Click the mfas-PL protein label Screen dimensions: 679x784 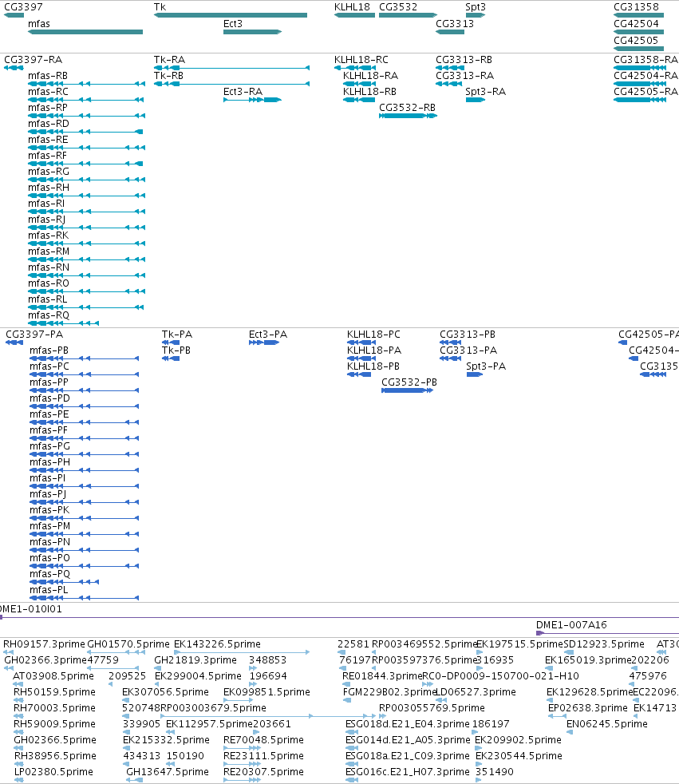point(49,589)
